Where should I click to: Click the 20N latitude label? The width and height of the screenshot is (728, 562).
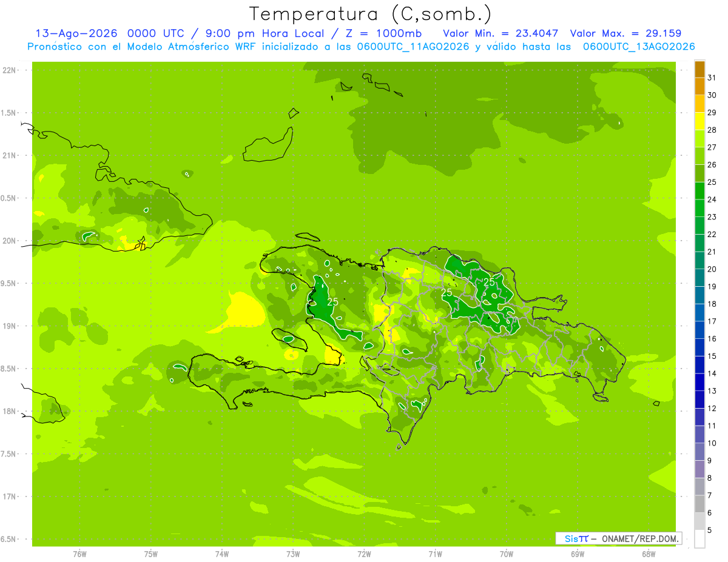click(x=8, y=241)
